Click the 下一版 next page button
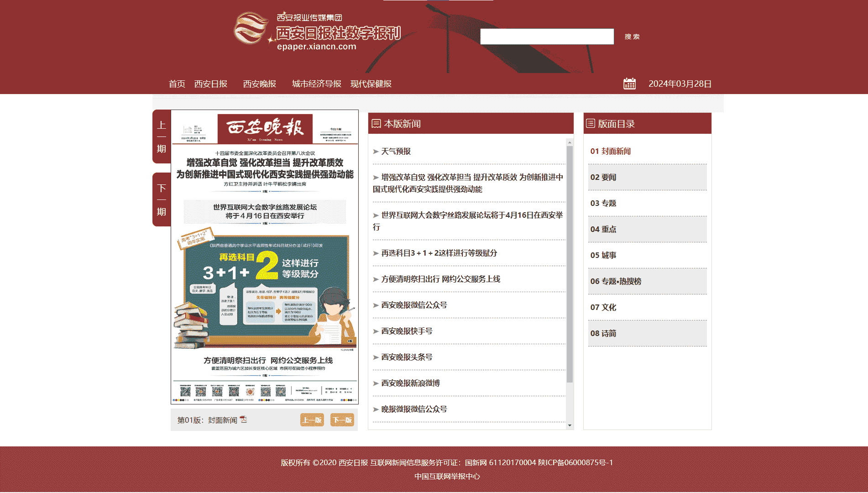Image resolution: width=868 pixels, height=493 pixels. point(342,420)
